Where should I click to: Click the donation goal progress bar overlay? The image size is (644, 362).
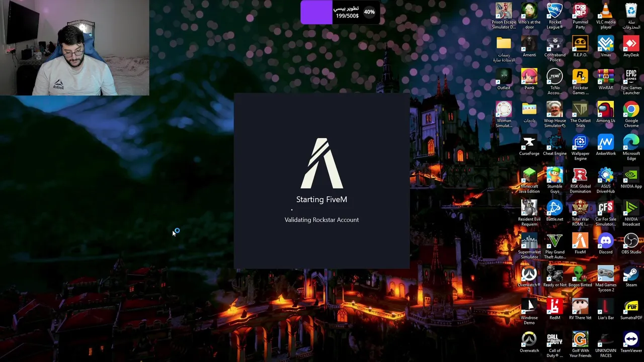341,13
